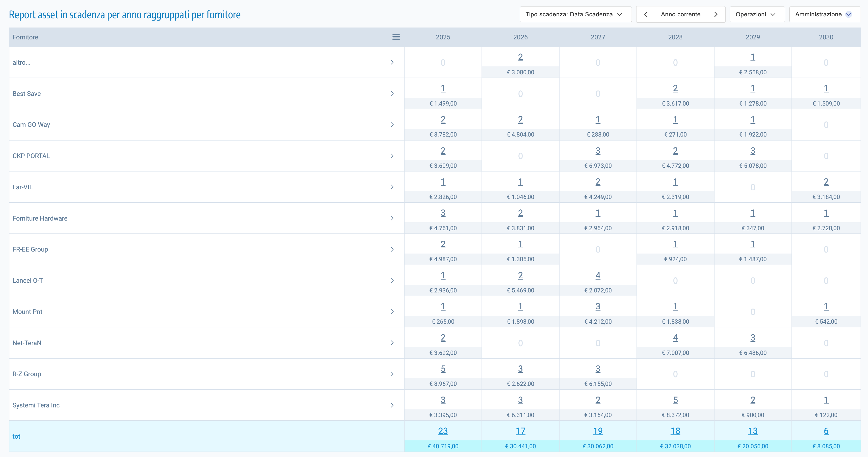Expand the altro... supplier row
The height and width of the screenshot is (457, 868).
392,62
